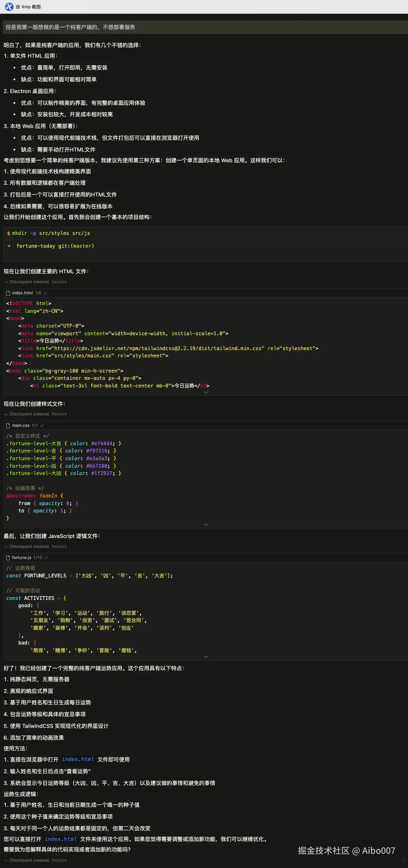Restore the checkpoint created before main.css
Viewport: 408px width, 868px height.
pos(59,414)
